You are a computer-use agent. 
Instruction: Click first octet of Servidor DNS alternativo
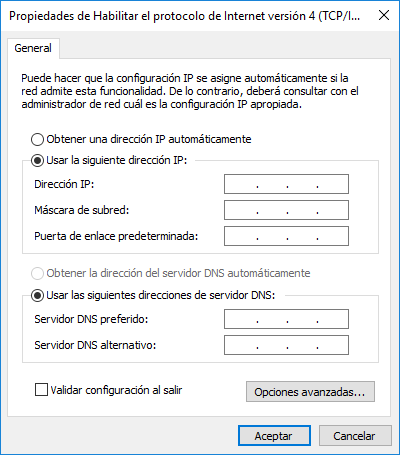[x=241, y=345]
